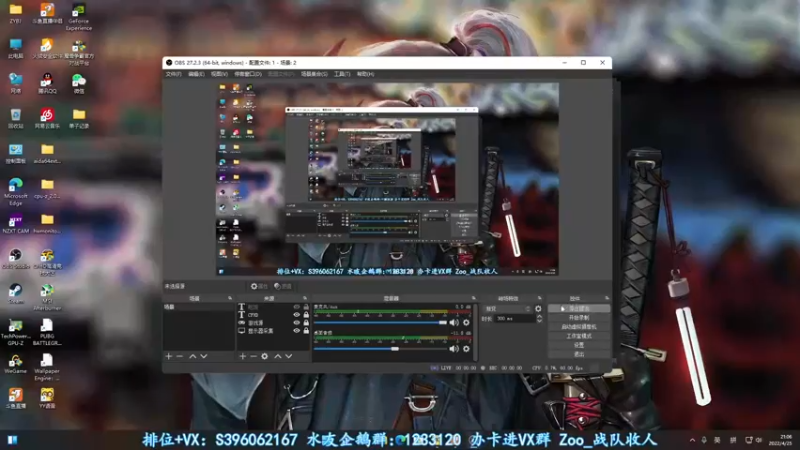Image resolution: width=800 pixels, height=450 pixels.
Task: Pop out the 场景 dock panel
Action: coord(230,298)
